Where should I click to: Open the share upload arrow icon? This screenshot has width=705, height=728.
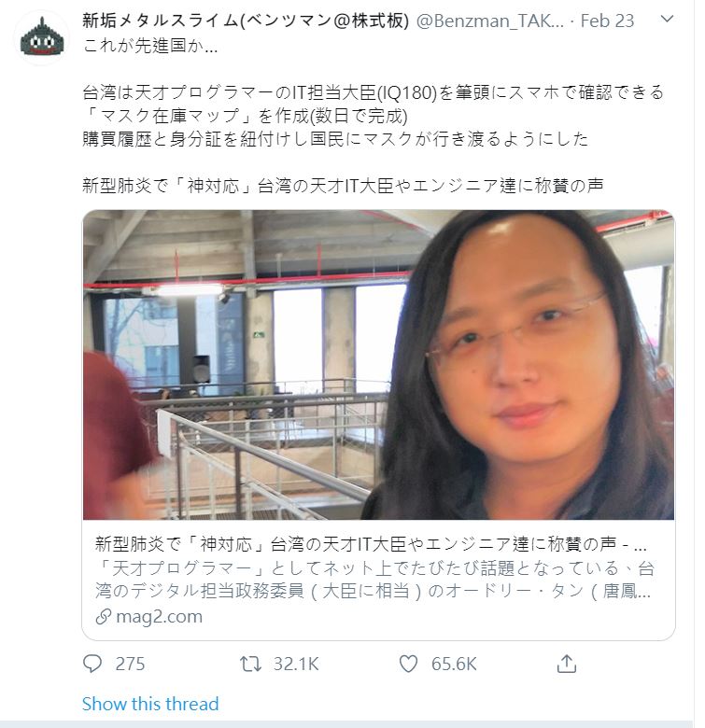pos(567,664)
